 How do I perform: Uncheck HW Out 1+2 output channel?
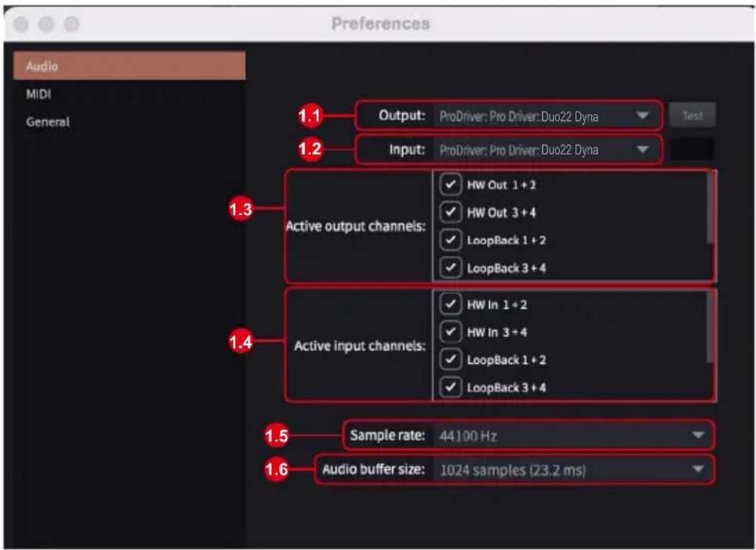[450, 184]
